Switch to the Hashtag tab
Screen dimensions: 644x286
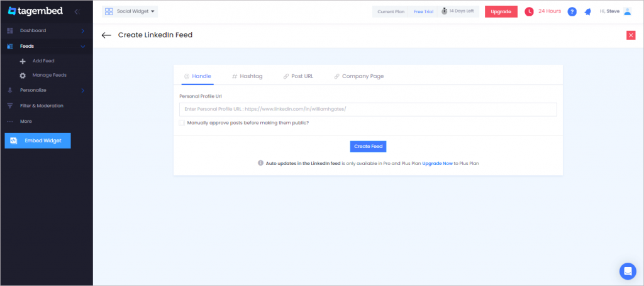[x=247, y=76]
